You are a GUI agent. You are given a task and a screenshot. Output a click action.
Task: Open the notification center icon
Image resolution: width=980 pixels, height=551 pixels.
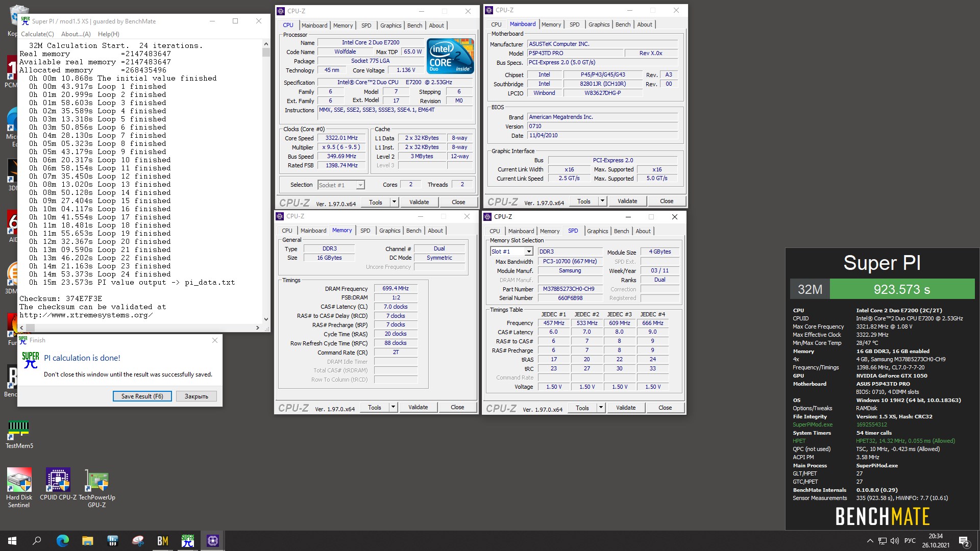pyautogui.click(x=964, y=541)
